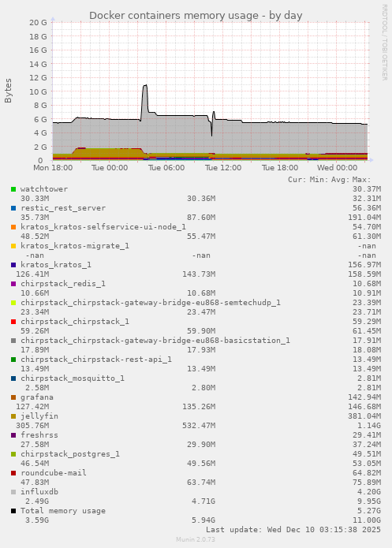Click the kratos_kratos-migrate_1 yellow swatch
The image size is (392, 548).
pyautogui.click(x=13, y=246)
